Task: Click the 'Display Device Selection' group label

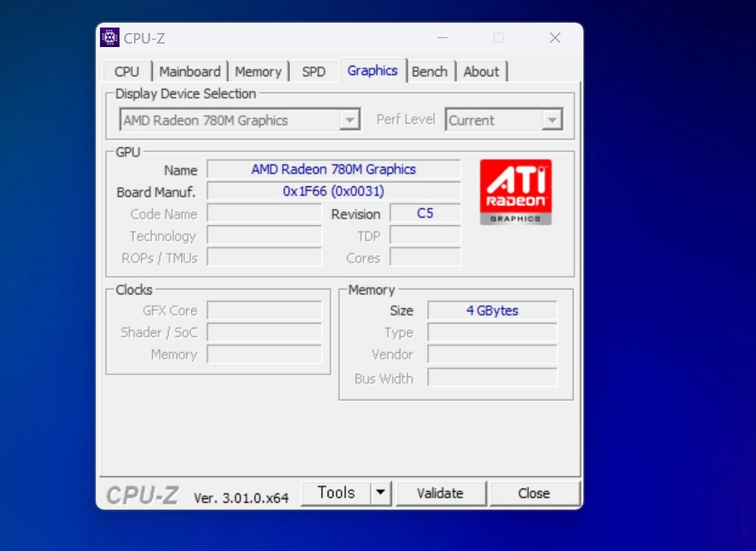Action: click(x=186, y=93)
